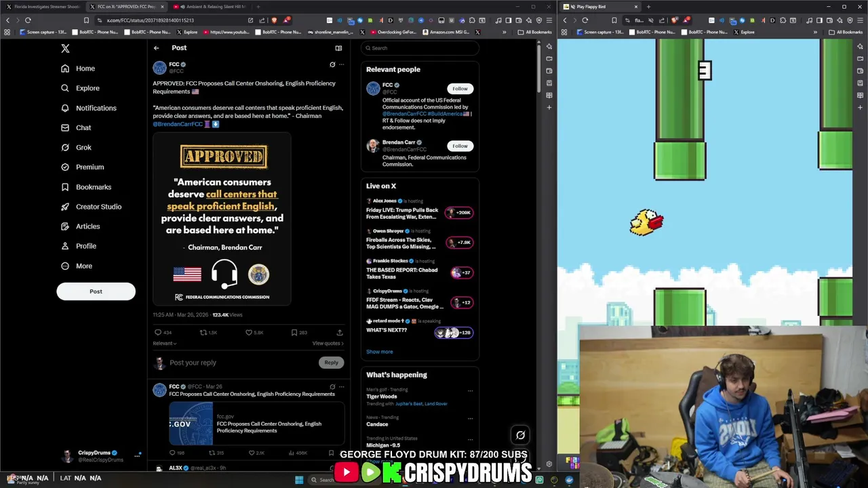Image resolution: width=868 pixels, height=488 pixels.
Task: Click the Articles icon in sidebar
Action: coord(65,226)
